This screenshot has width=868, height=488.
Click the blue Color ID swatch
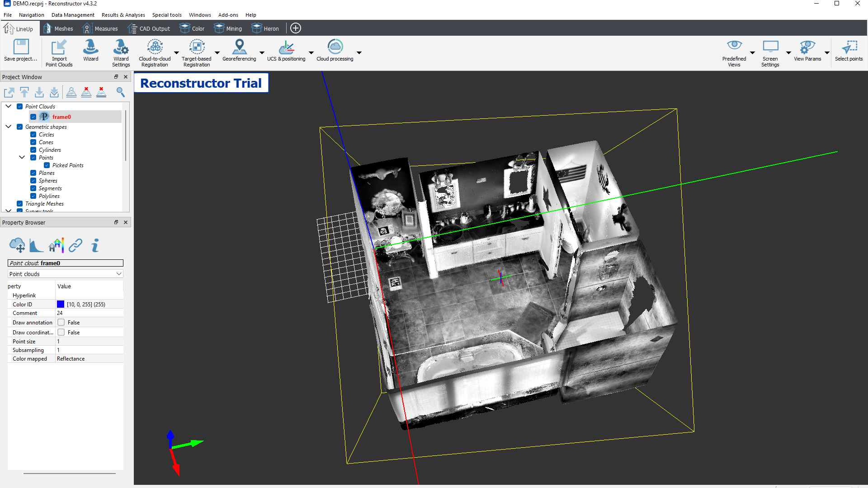click(61, 305)
